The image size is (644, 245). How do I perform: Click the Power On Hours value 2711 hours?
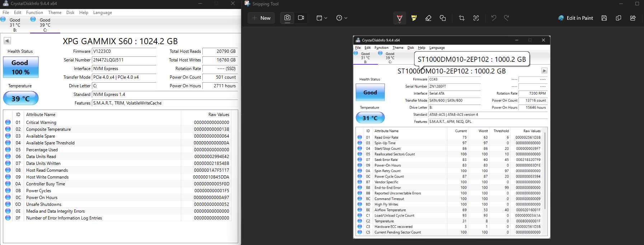[220, 86]
